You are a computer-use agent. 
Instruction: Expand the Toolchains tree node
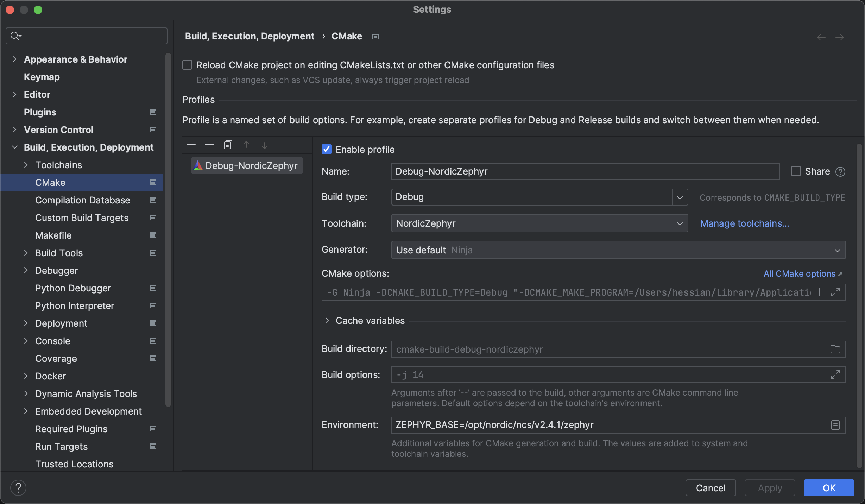pos(26,165)
